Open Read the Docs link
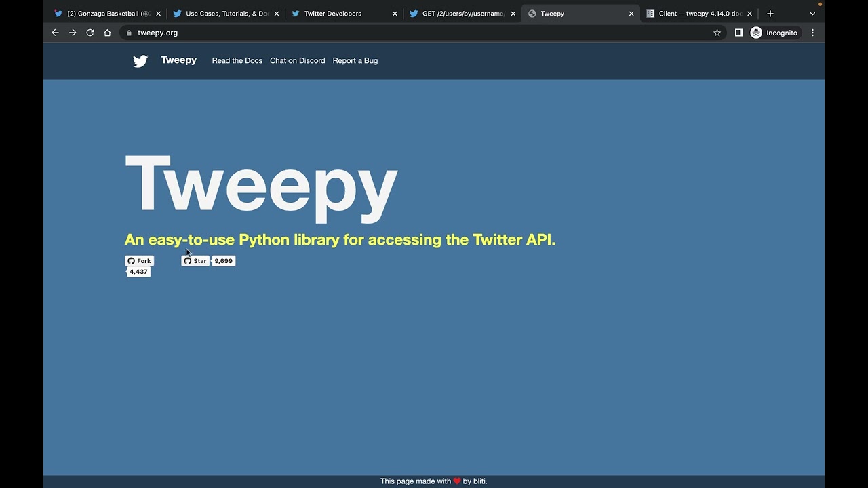The height and width of the screenshot is (488, 868). (237, 61)
